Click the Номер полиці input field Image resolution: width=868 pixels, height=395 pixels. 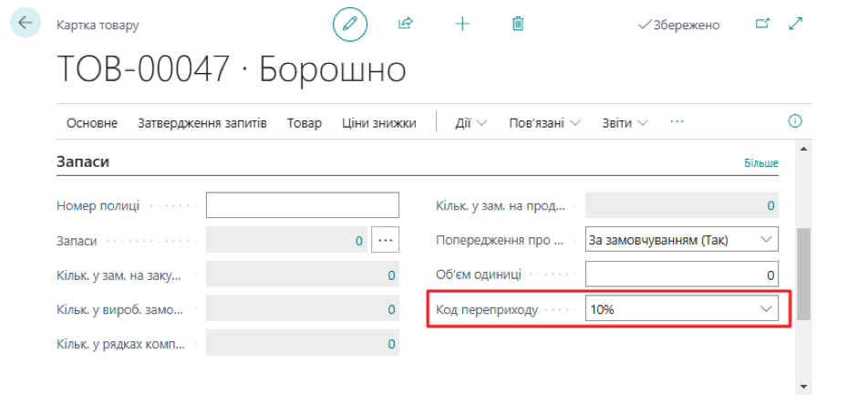[303, 205]
